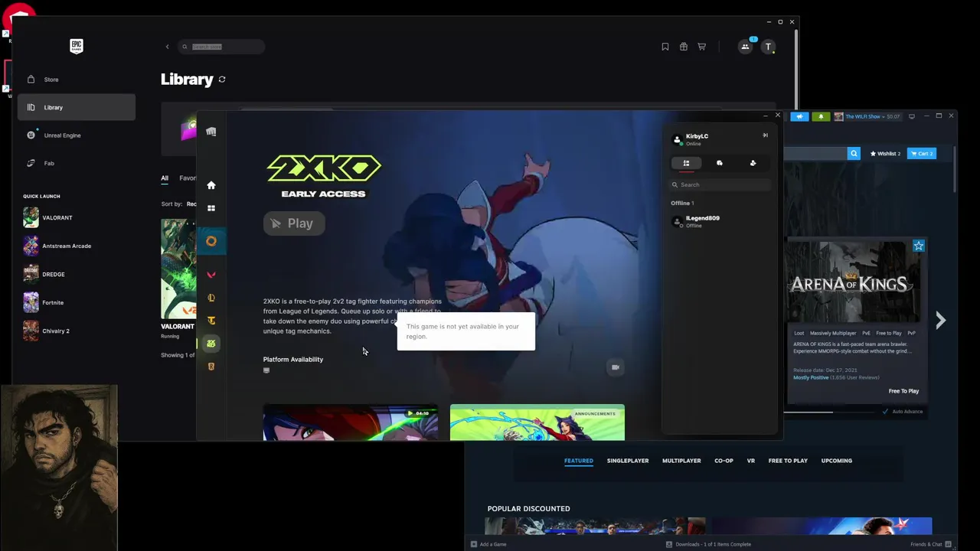
Task: Select the orange ring game icon in Riot sidebar
Action: 211,241
